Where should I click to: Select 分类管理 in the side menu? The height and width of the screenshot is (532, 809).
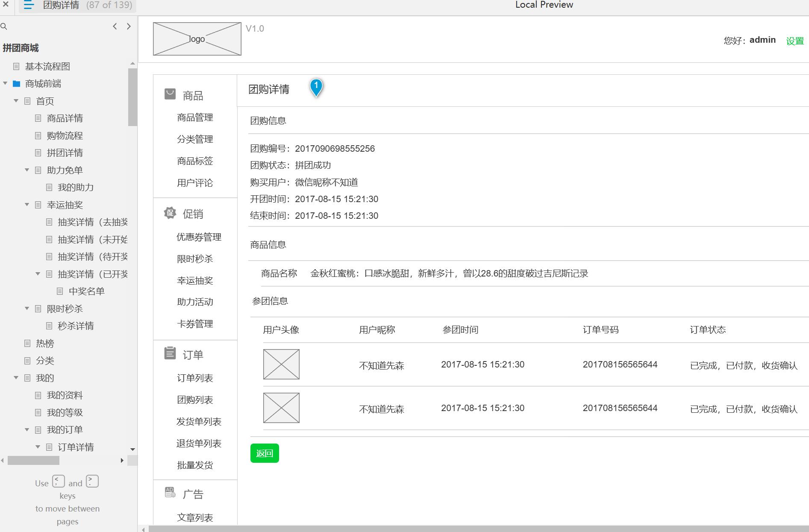tap(195, 139)
